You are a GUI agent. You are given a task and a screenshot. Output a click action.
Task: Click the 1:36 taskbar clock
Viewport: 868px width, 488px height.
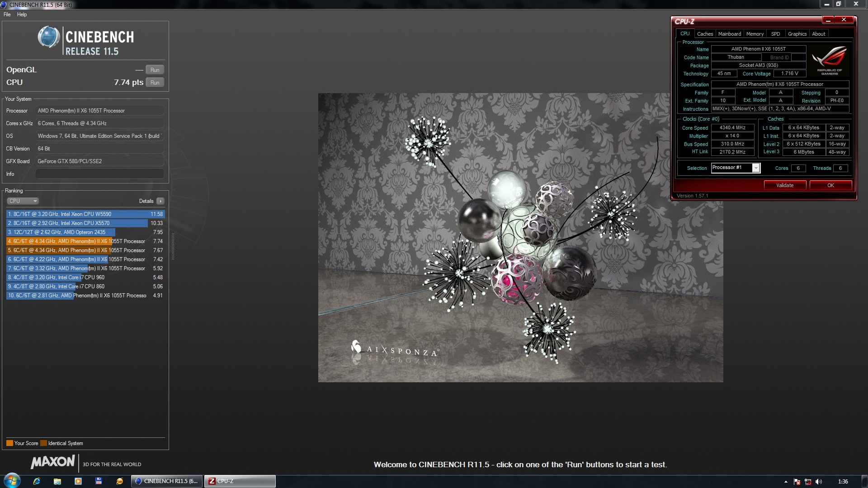tap(843, 482)
